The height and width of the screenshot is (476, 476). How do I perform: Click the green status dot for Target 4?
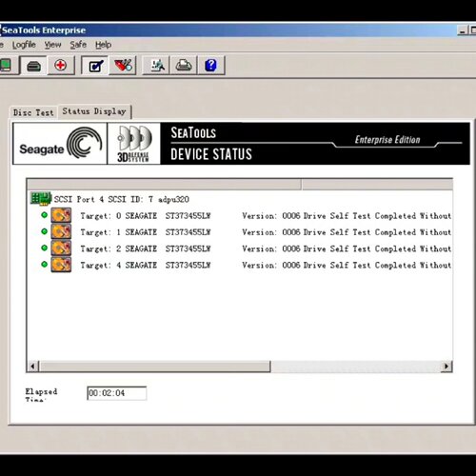(45, 264)
